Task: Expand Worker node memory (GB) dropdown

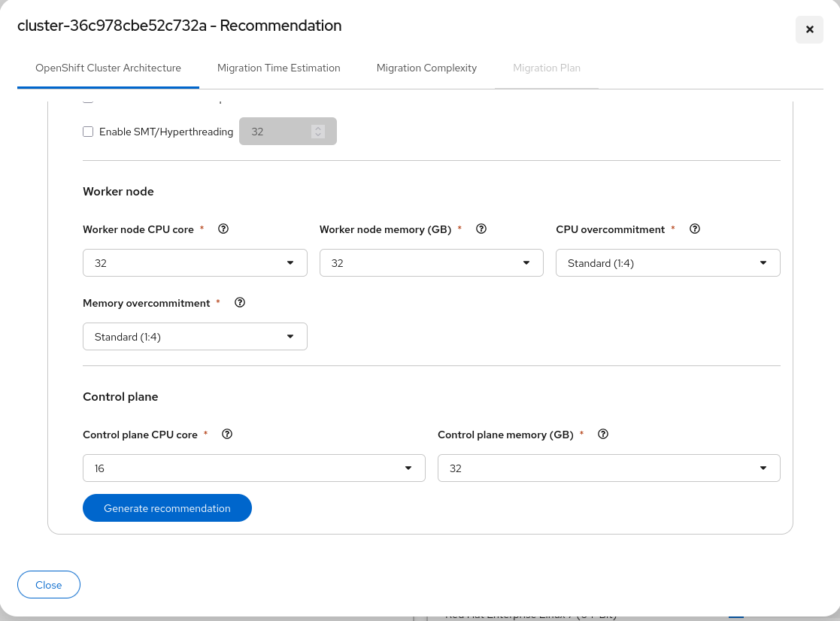Action: click(x=431, y=263)
